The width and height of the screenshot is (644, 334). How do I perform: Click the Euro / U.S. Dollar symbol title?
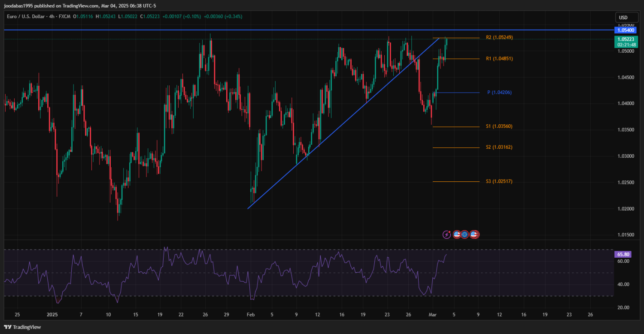tap(27, 16)
